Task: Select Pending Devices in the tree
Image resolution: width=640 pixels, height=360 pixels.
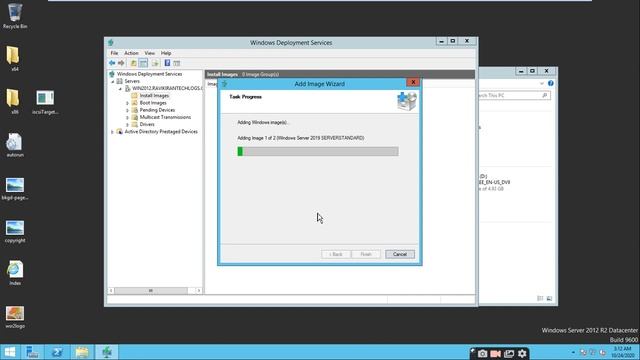Action: (x=157, y=110)
